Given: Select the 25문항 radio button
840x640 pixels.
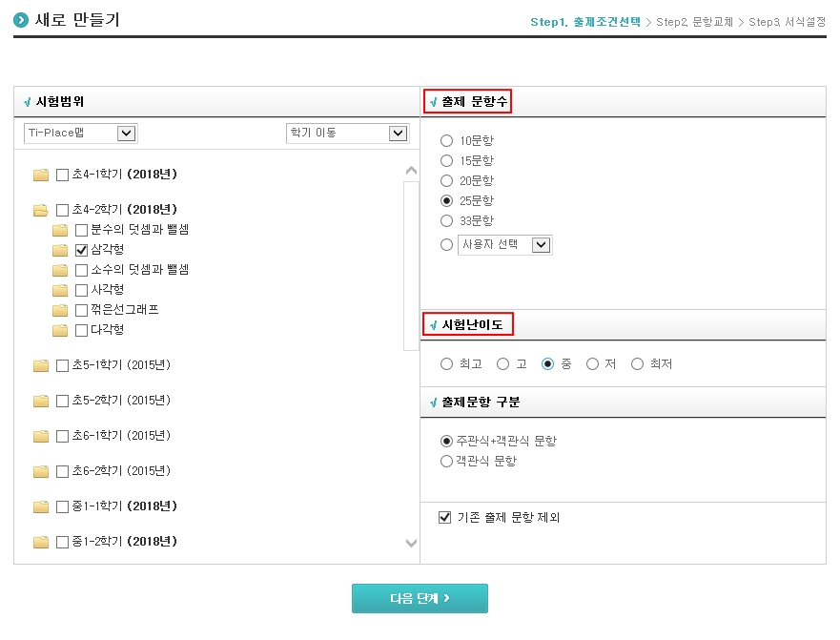Looking at the screenshot, I should coord(446,201).
